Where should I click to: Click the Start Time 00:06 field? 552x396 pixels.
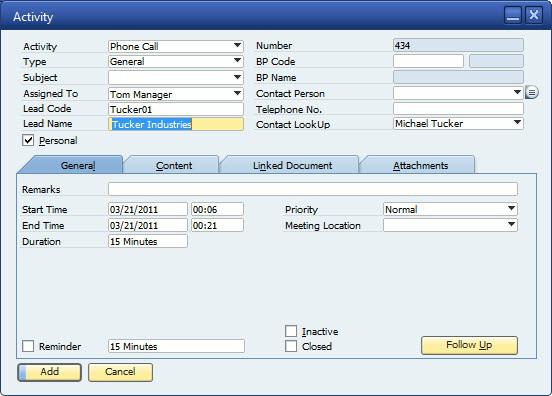[217, 209]
